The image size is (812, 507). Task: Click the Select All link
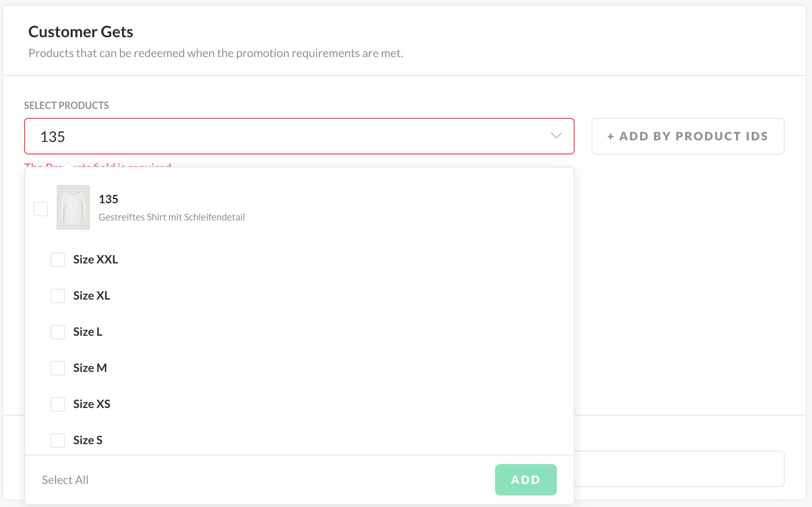pos(65,480)
